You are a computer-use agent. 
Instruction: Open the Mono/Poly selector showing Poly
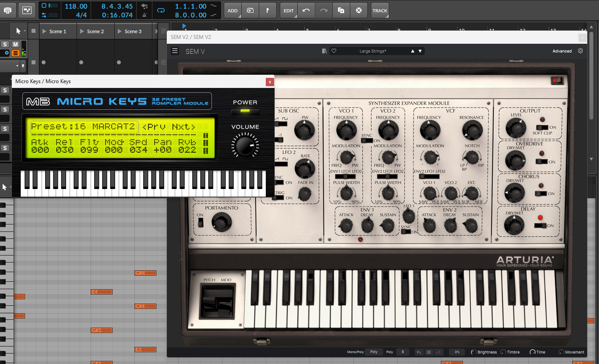tap(374, 352)
